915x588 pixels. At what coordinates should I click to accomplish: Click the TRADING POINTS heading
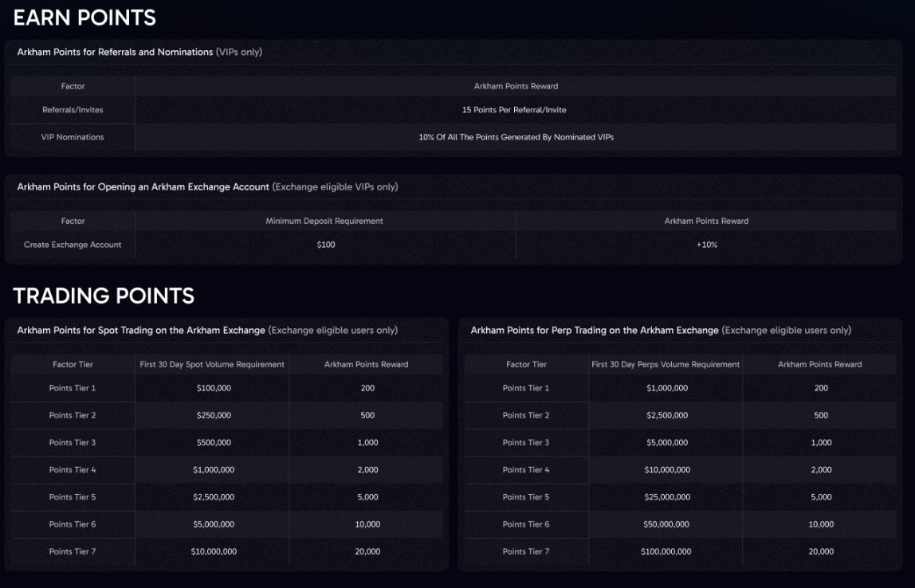coord(104,296)
